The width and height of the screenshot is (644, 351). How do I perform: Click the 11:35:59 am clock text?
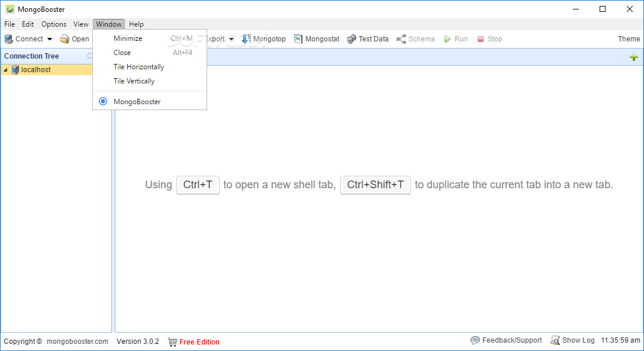click(x=620, y=340)
